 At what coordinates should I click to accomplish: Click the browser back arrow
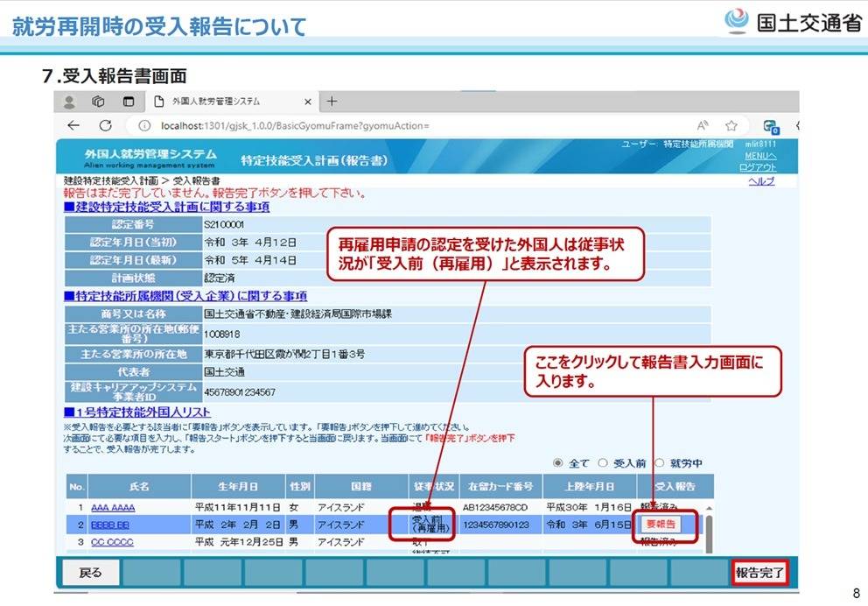click(73, 125)
